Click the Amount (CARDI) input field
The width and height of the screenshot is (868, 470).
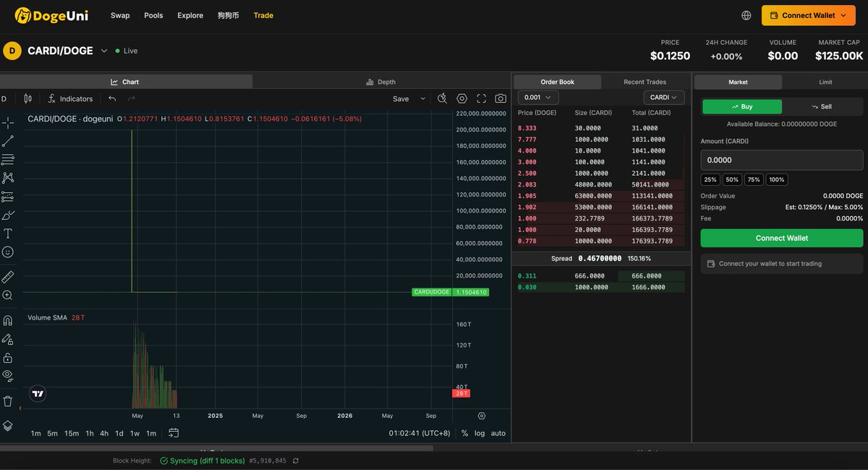[782, 160]
